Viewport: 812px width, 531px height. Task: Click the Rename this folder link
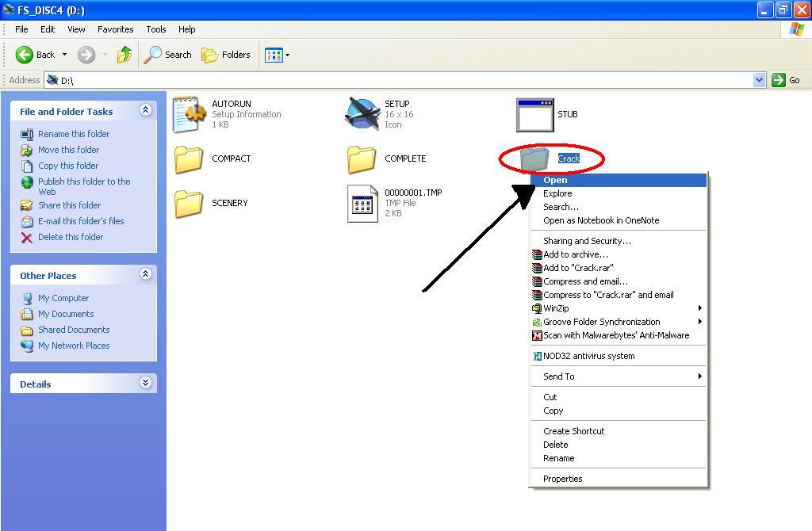coord(74,134)
